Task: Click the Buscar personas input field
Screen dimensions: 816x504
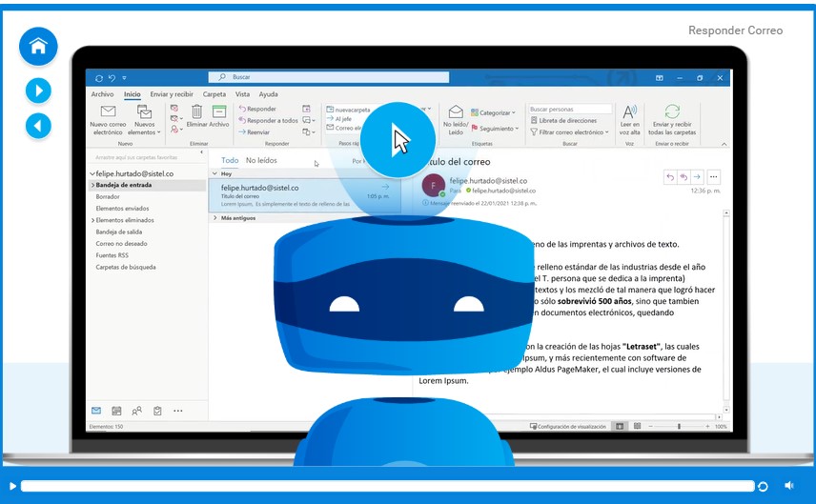Action: [570, 109]
